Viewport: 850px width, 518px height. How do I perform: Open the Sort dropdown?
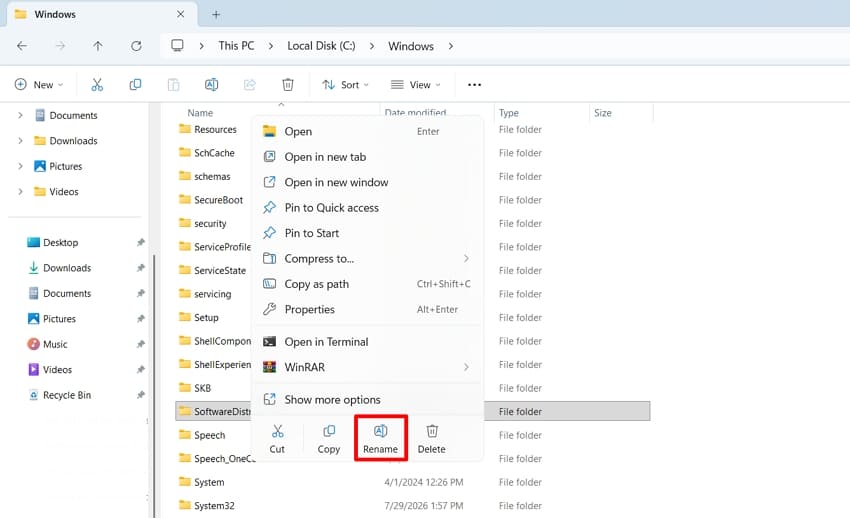345,85
